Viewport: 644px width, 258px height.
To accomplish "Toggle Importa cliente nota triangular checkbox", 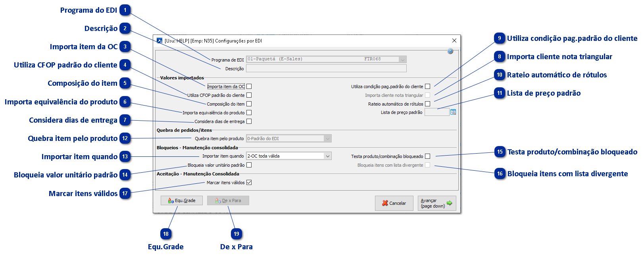I will click(428, 95).
